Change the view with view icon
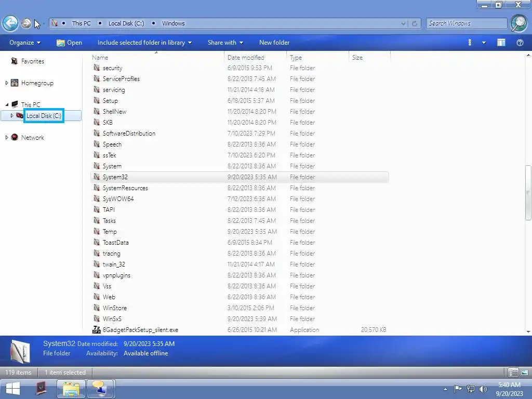The width and height of the screenshot is (532, 399). (x=470, y=43)
